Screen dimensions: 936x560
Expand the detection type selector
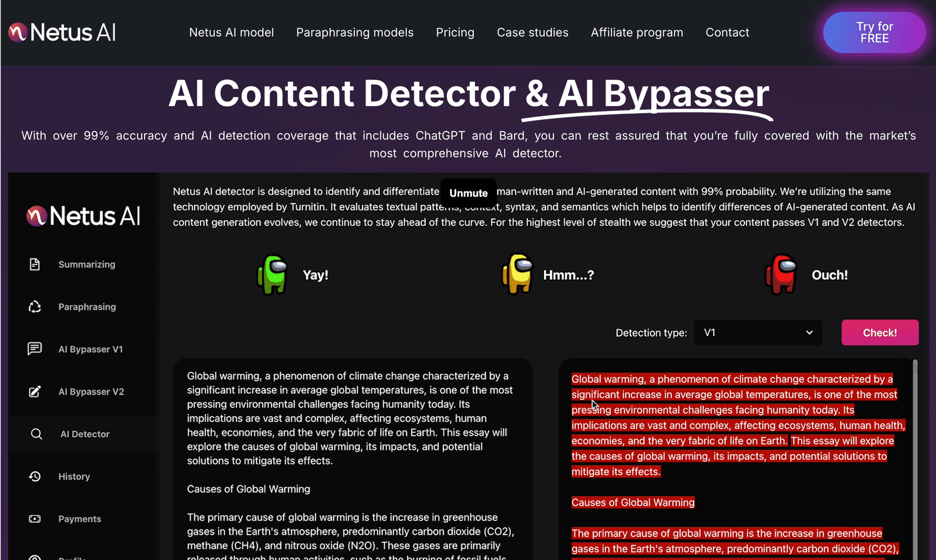[x=757, y=333]
